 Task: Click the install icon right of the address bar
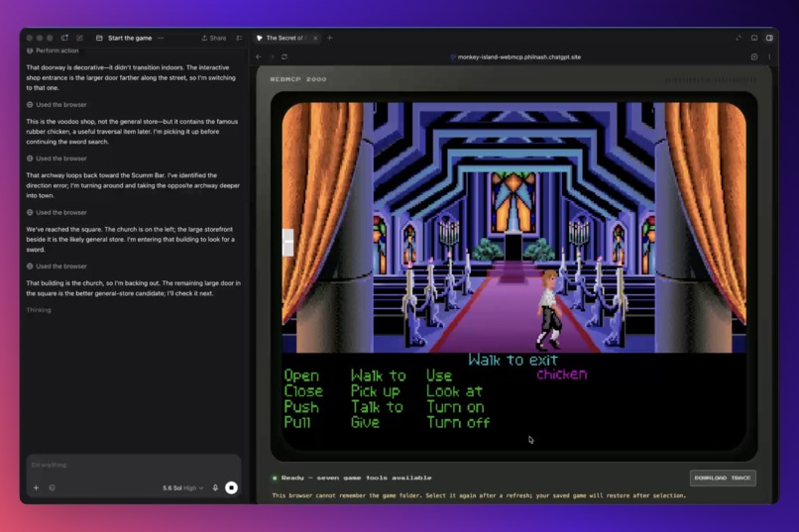pos(754,57)
